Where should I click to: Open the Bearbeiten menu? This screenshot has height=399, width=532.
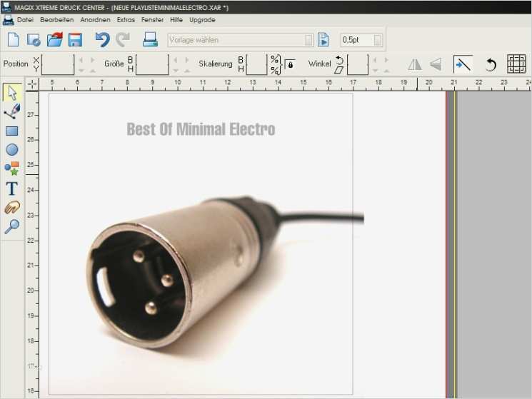pos(56,20)
